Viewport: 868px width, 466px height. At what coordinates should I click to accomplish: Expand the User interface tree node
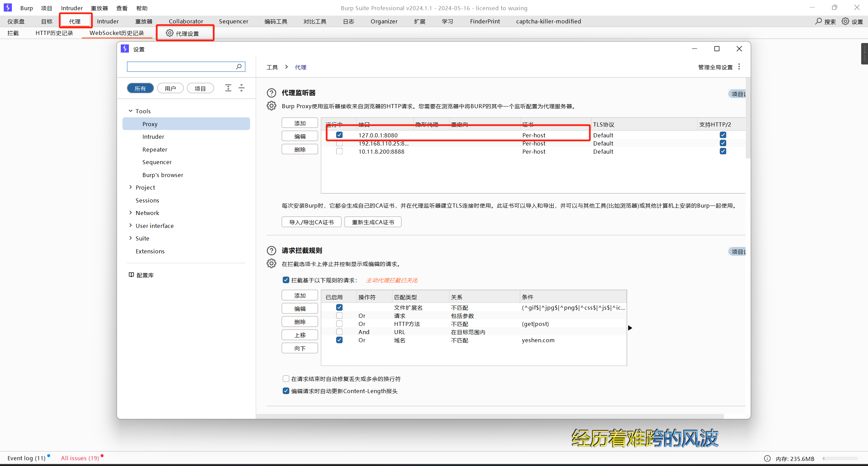(131, 226)
